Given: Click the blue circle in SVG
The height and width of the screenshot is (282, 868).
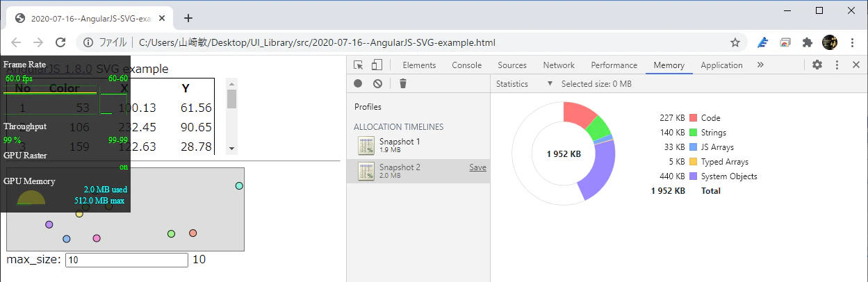Looking at the screenshot, I should tap(67, 239).
